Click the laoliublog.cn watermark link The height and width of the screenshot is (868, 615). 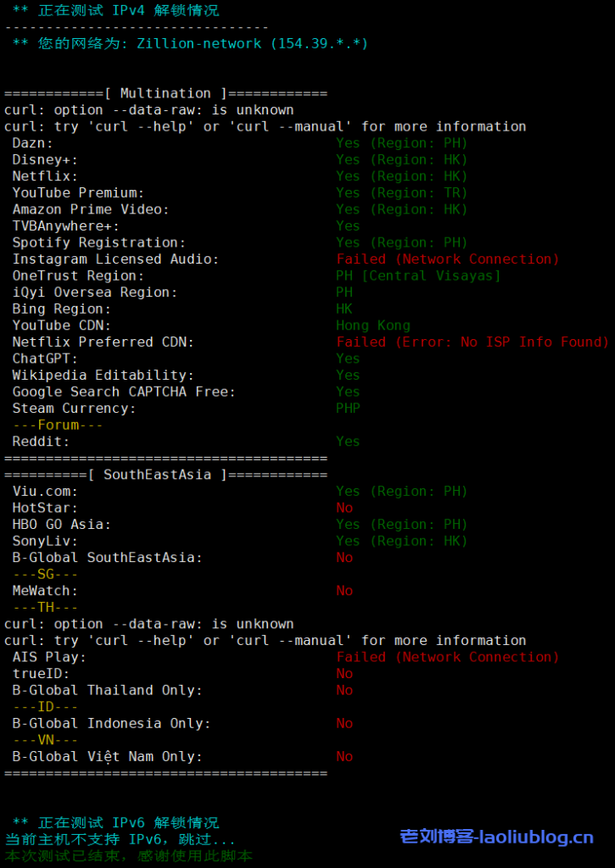[x=496, y=837]
